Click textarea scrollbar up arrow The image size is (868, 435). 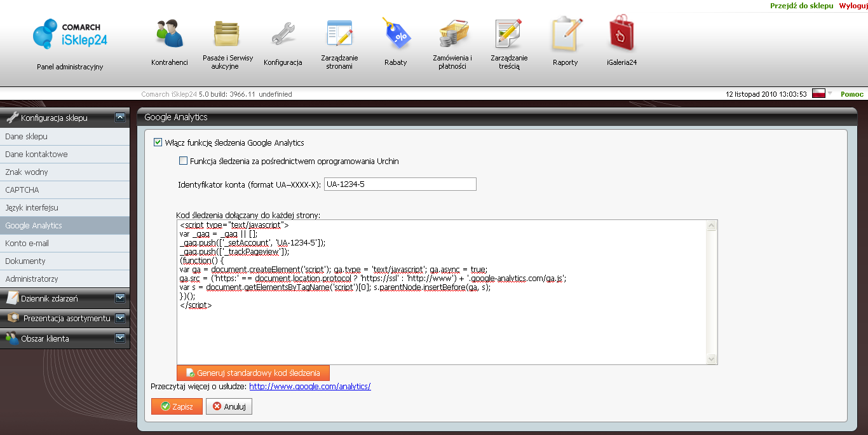(x=712, y=225)
